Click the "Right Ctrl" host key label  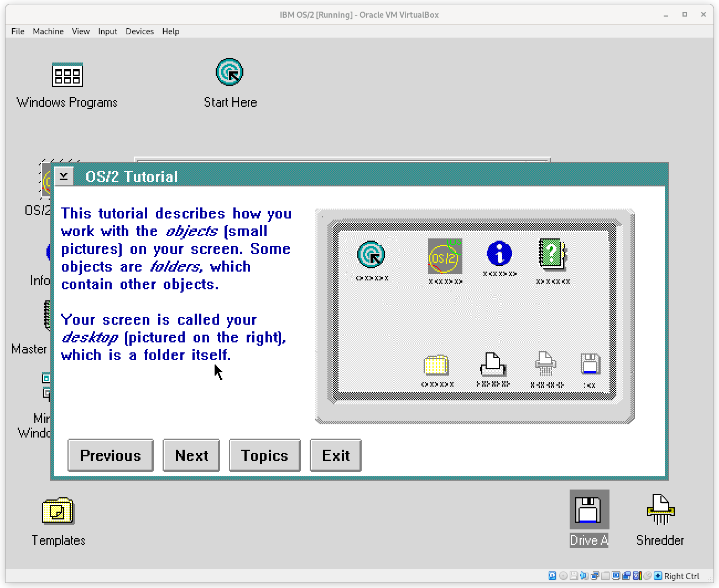(681, 576)
